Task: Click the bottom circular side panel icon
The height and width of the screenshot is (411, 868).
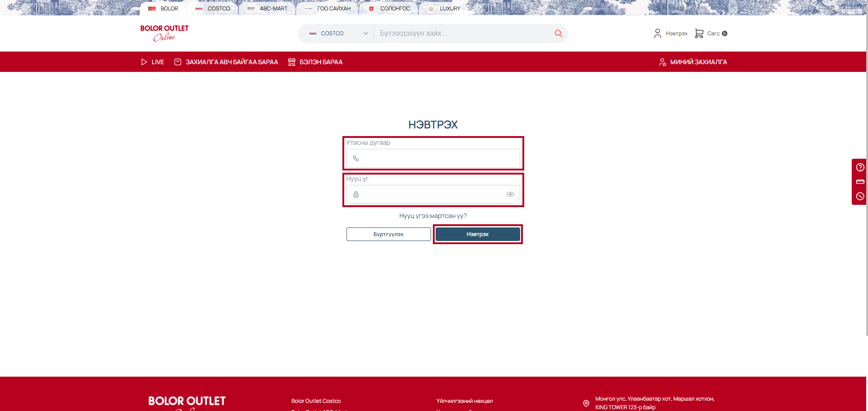Action: point(860,196)
